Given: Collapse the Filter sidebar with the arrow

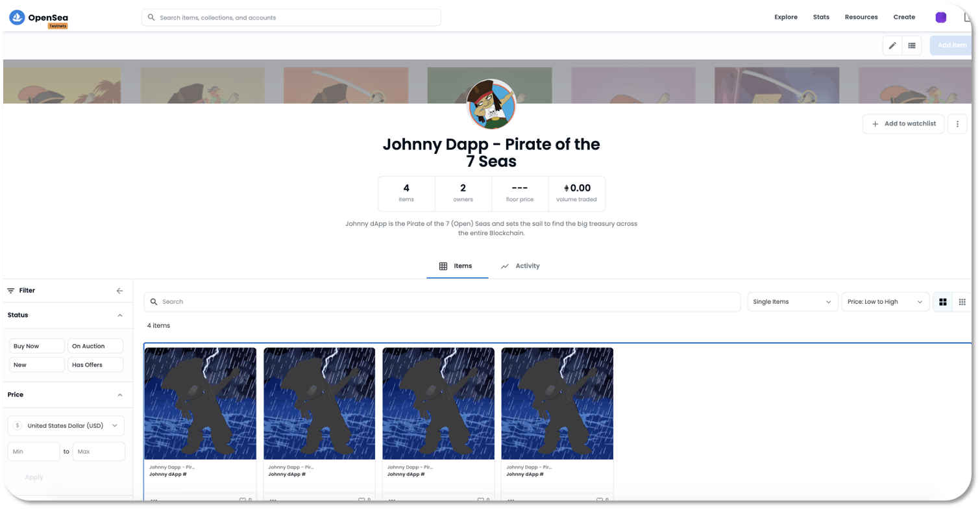Looking at the screenshot, I should tap(119, 291).
